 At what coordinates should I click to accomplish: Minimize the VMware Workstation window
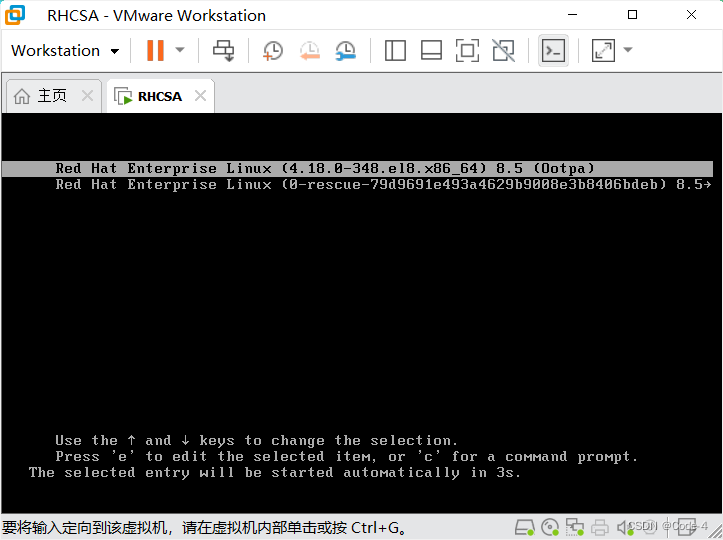[x=573, y=15]
